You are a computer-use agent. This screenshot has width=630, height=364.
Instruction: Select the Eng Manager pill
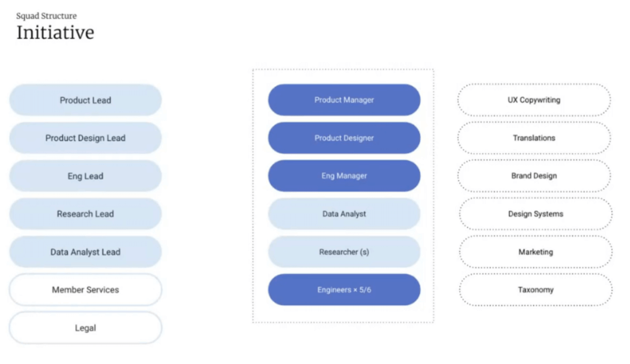(344, 176)
